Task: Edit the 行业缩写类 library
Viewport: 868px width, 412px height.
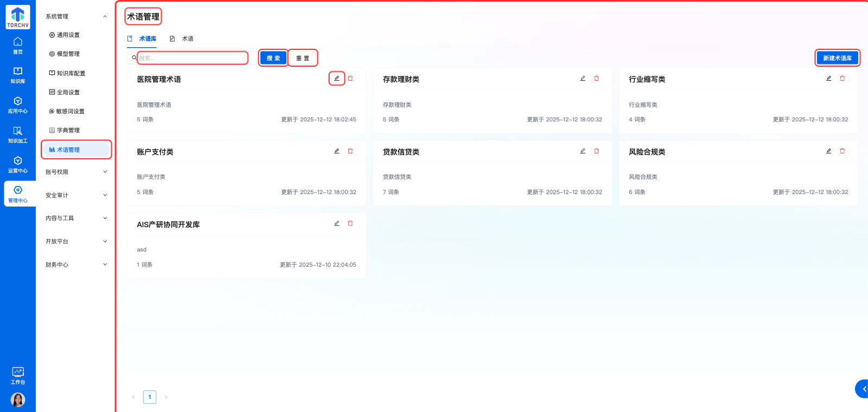Action: [829, 79]
